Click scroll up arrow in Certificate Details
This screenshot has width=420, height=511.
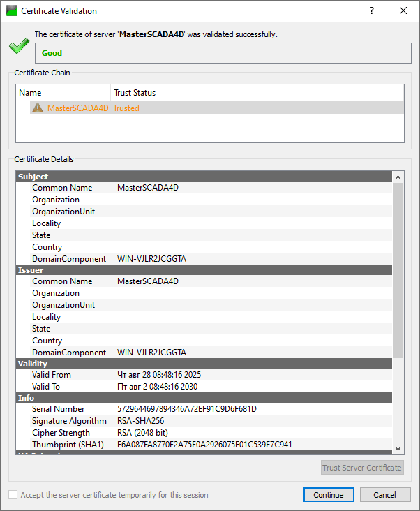(398, 177)
